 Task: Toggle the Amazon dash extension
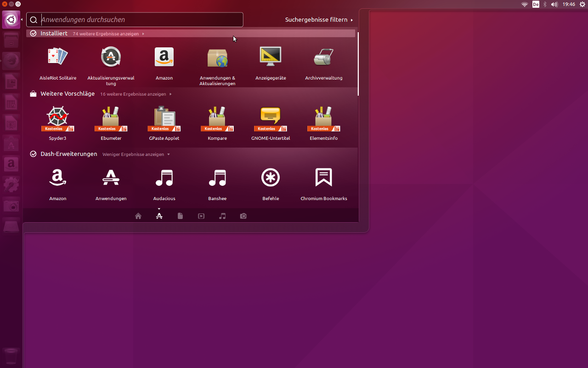coord(58,184)
